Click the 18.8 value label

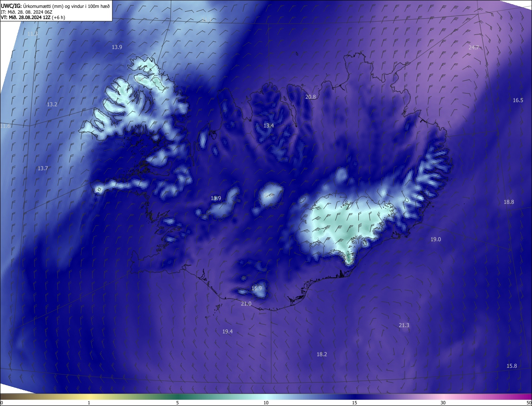[509, 202]
